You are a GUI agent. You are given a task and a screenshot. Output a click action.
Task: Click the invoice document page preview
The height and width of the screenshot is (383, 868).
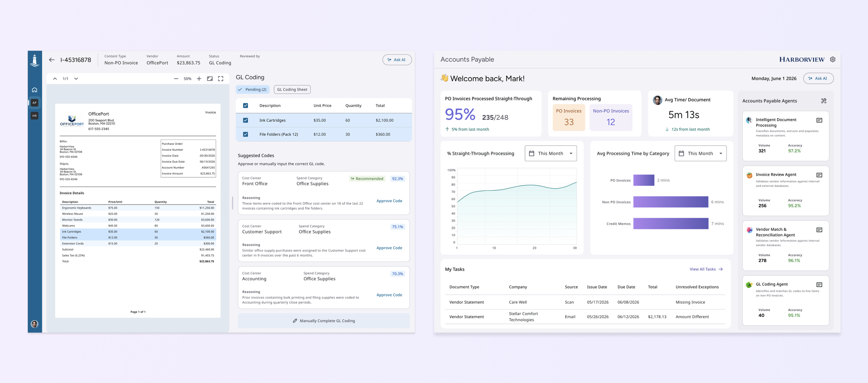tap(138, 210)
